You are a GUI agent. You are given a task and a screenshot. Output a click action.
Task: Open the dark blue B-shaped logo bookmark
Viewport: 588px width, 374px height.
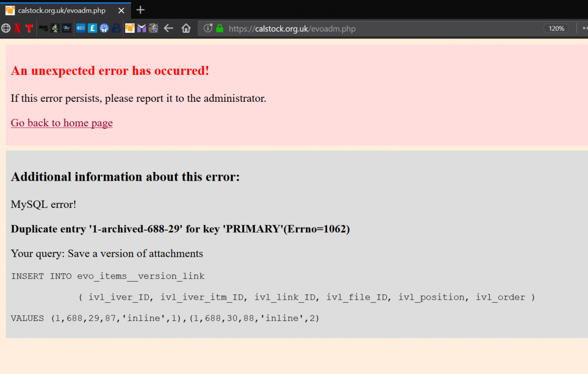pyautogui.click(x=116, y=28)
